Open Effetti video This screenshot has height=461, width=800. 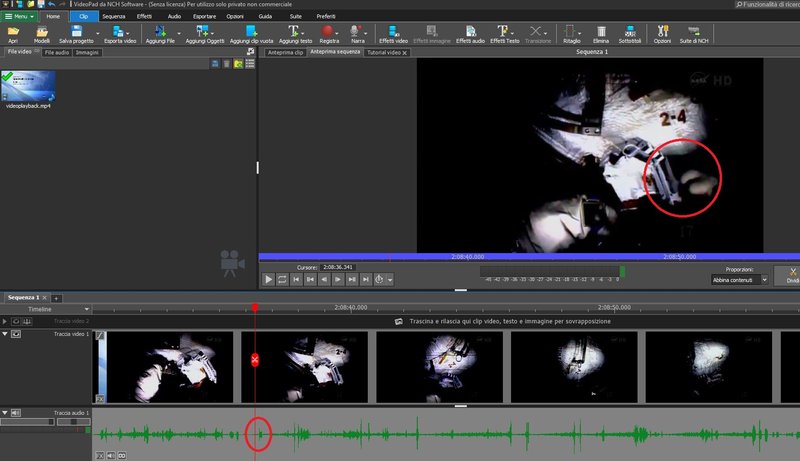[393, 34]
